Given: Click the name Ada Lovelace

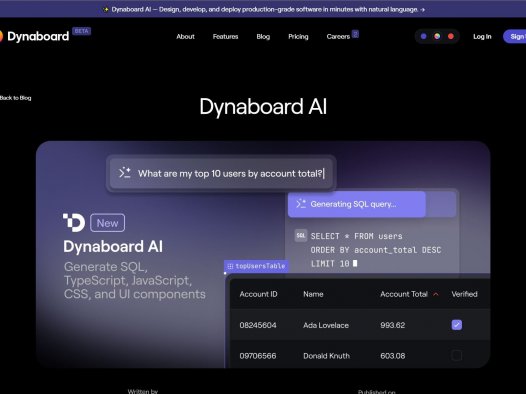Looking at the screenshot, I should pyautogui.click(x=326, y=325).
